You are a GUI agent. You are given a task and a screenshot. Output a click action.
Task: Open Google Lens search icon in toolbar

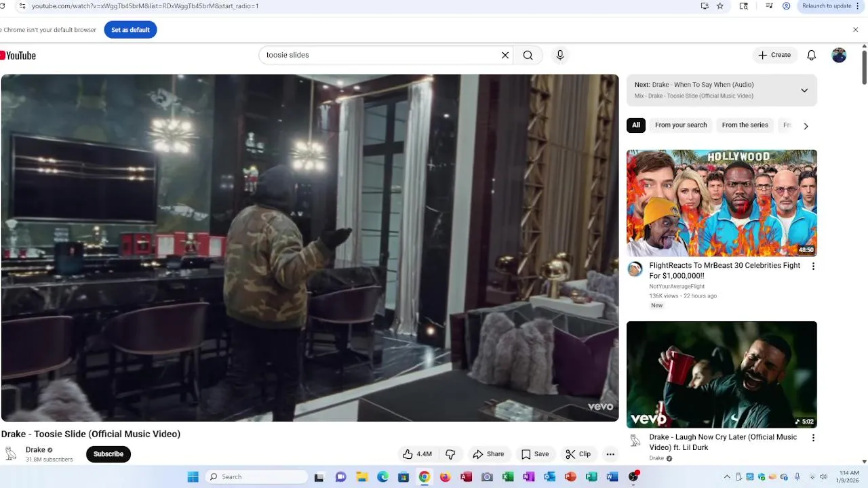(744, 6)
